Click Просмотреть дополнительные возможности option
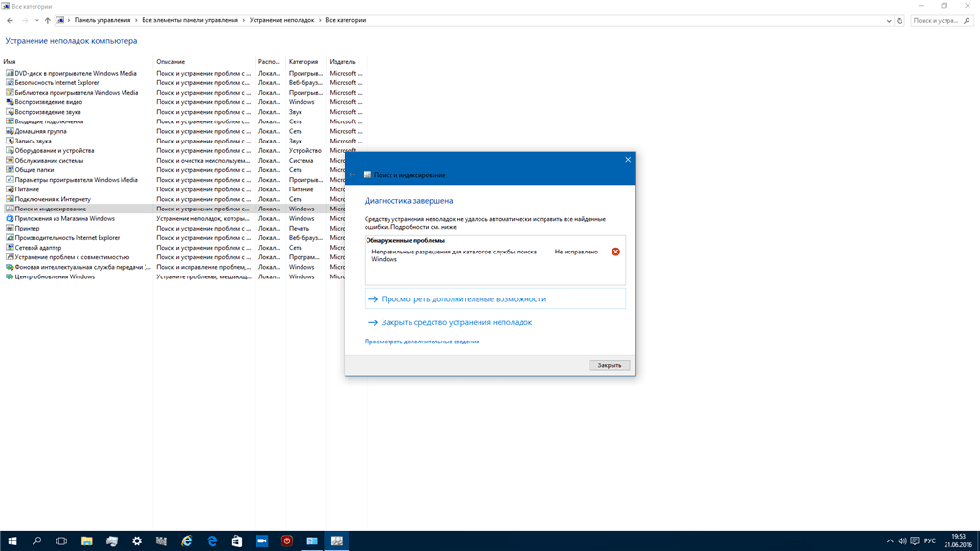The width and height of the screenshot is (980, 551). (x=463, y=299)
